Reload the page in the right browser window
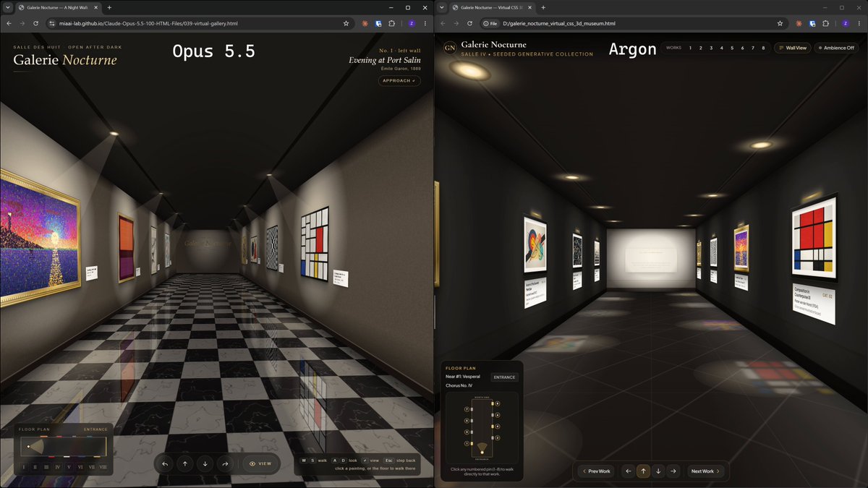The image size is (868, 488). coord(470,23)
